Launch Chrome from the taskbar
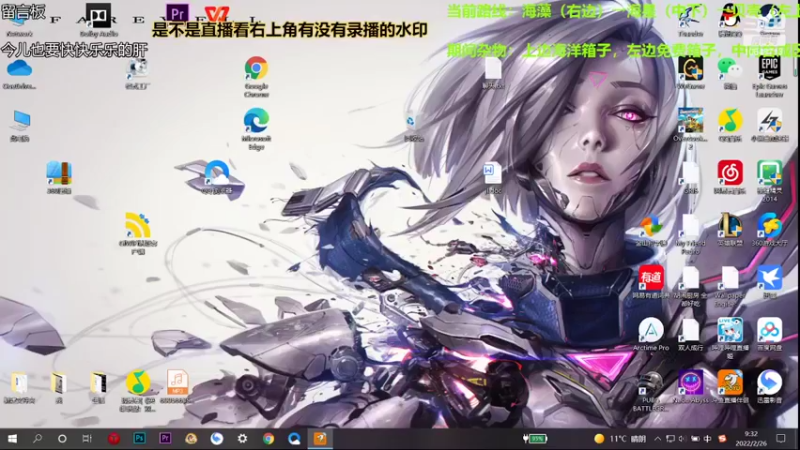The image size is (800, 450). pyautogui.click(x=268, y=439)
